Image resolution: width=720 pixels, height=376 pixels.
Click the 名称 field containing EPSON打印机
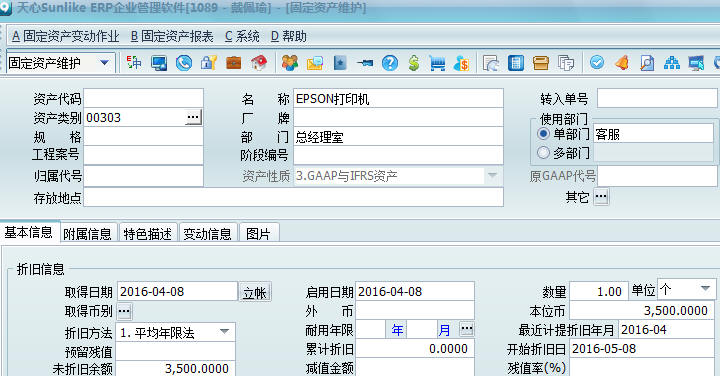pyautogui.click(x=398, y=98)
